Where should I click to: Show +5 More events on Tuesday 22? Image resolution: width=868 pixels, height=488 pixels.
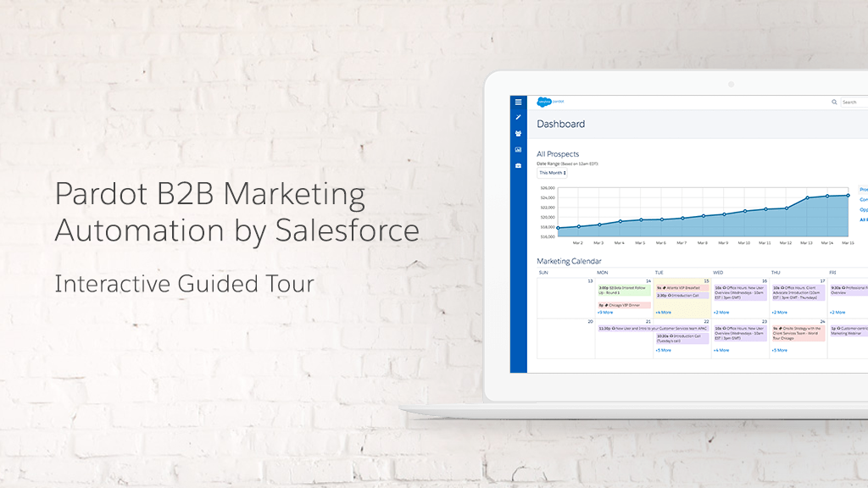tap(663, 350)
